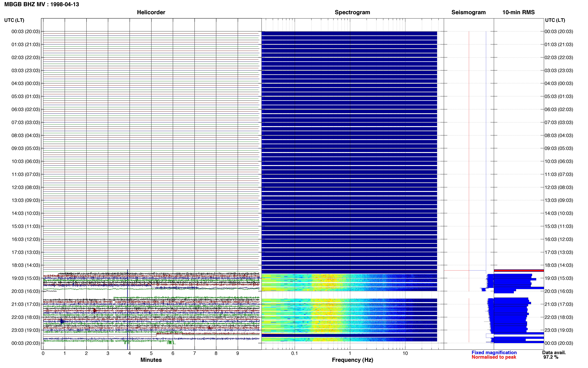Image resolution: width=588 pixels, height=368 pixels.
Task: Click the spectrogram frequency tick '10'
Action: (405, 353)
